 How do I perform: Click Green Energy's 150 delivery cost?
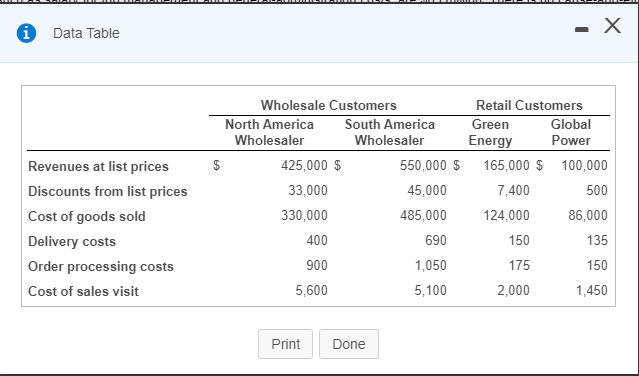coord(519,240)
